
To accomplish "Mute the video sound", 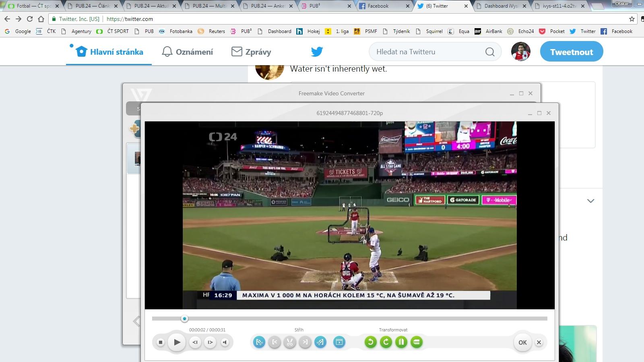I will pos(225,342).
